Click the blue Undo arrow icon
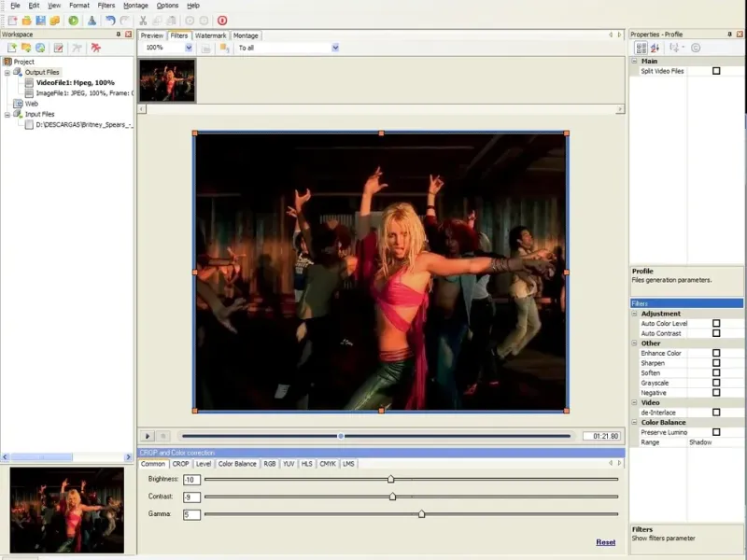Image resolution: width=747 pixels, height=560 pixels. click(110, 20)
